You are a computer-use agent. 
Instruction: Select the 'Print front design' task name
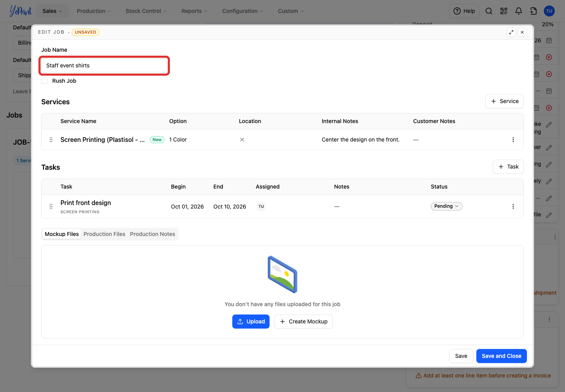[x=86, y=203]
